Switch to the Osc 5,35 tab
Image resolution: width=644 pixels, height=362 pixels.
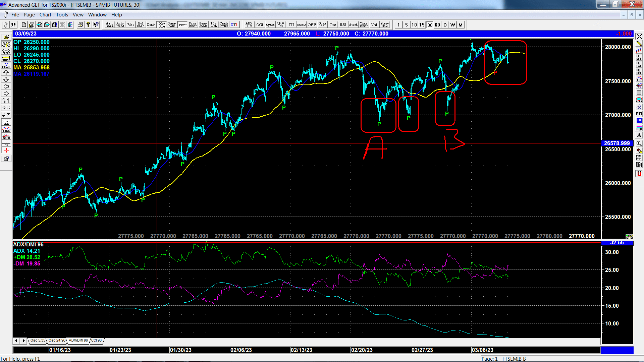pyautogui.click(x=38, y=341)
